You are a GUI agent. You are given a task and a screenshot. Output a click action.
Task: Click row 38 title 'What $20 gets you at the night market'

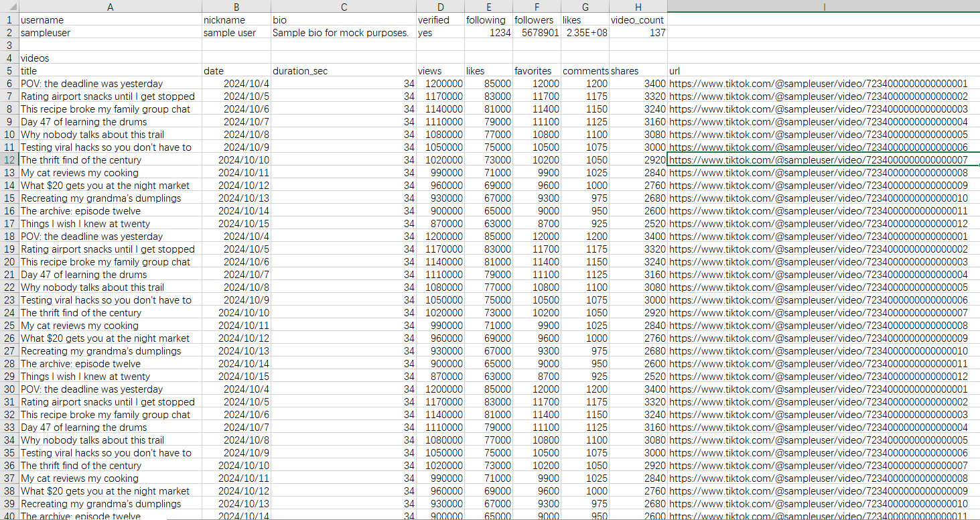(111, 491)
